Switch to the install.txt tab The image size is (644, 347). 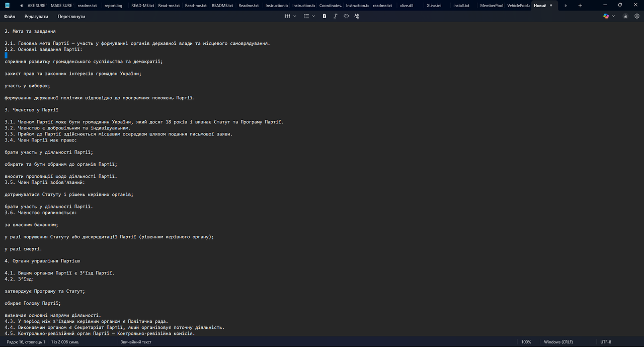click(461, 6)
